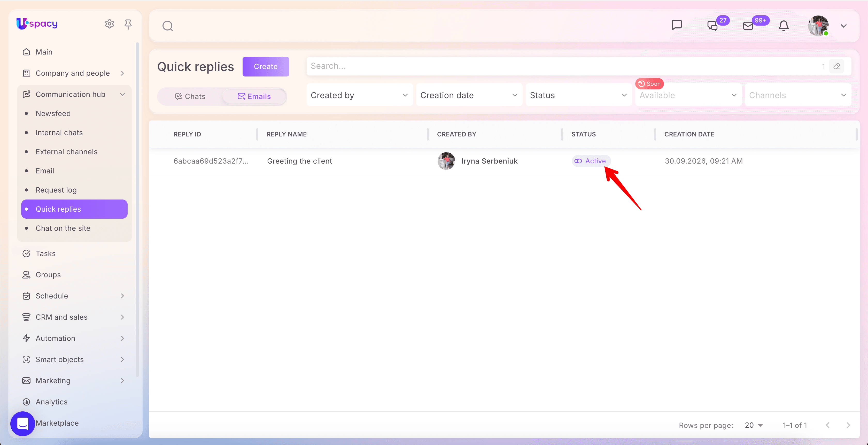
Task: Open mail icon with 99+ badge
Action: [x=748, y=26]
